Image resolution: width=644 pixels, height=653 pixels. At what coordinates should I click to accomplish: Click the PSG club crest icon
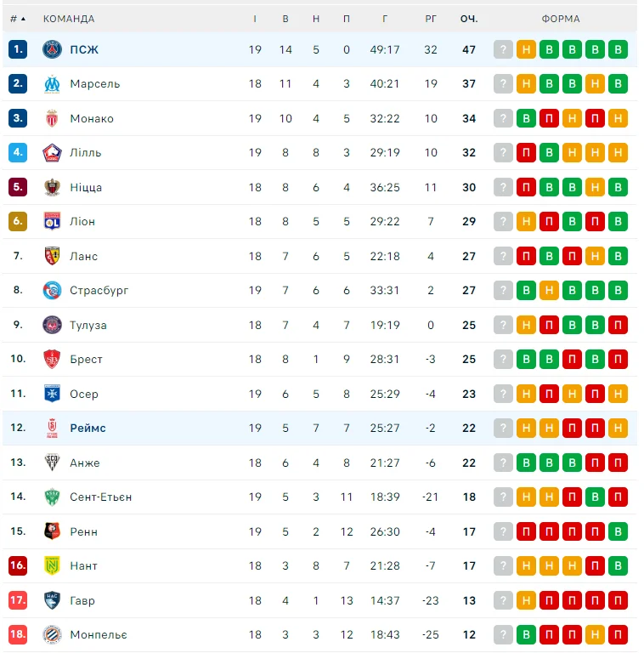[x=53, y=49]
